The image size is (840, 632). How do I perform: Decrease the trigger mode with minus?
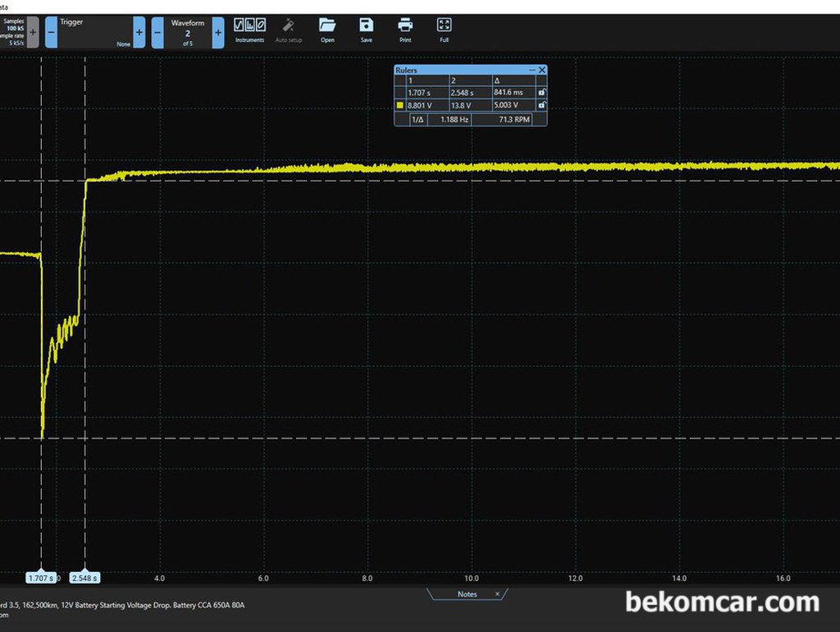[x=52, y=32]
